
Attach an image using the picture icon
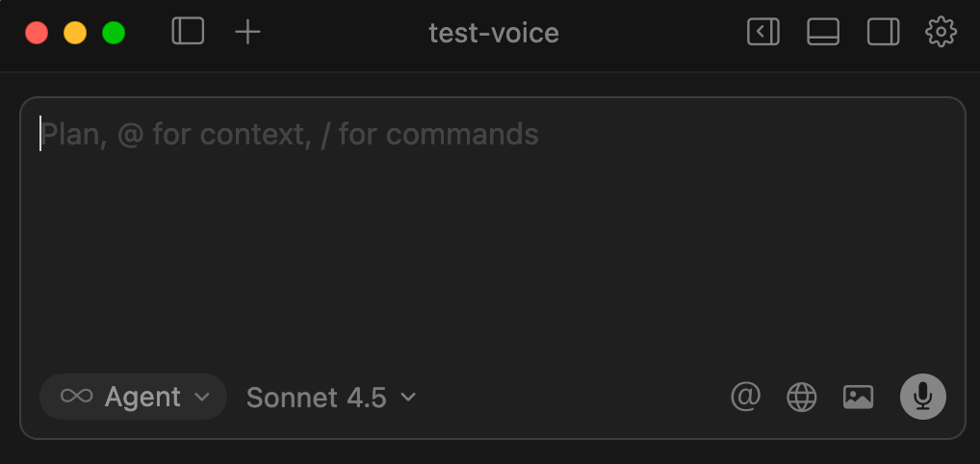858,397
